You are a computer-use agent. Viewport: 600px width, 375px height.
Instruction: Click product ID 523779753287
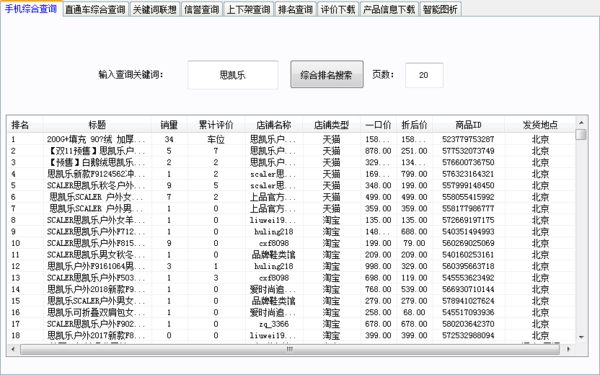(x=468, y=139)
